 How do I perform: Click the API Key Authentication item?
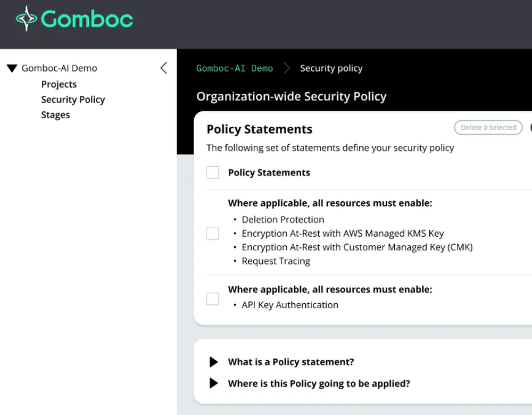[290, 305]
